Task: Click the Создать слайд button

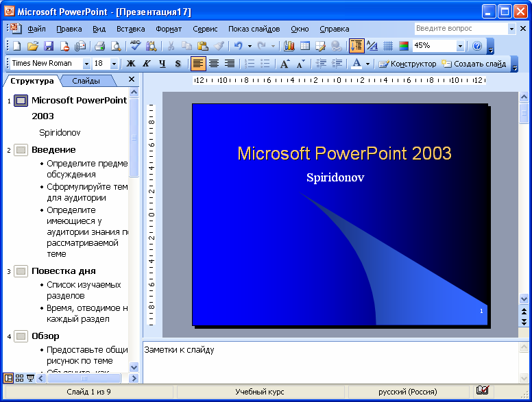Action: point(474,64)
